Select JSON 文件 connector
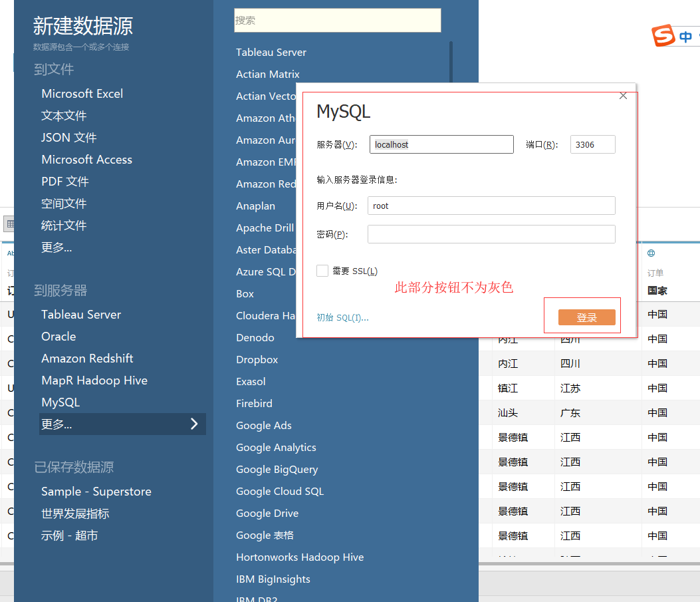700x602 pixels. pyautogui.click(x=68, y=138)
